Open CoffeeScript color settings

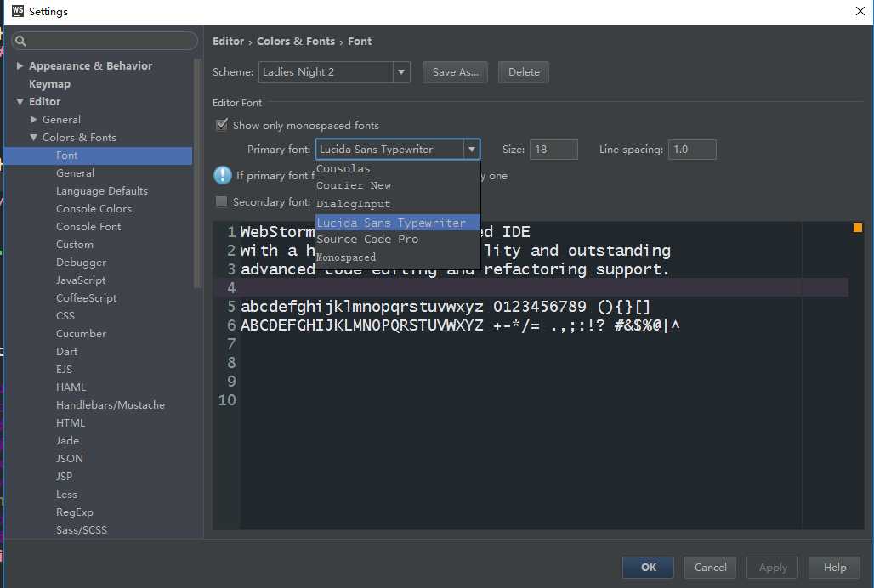click(87, 298)
